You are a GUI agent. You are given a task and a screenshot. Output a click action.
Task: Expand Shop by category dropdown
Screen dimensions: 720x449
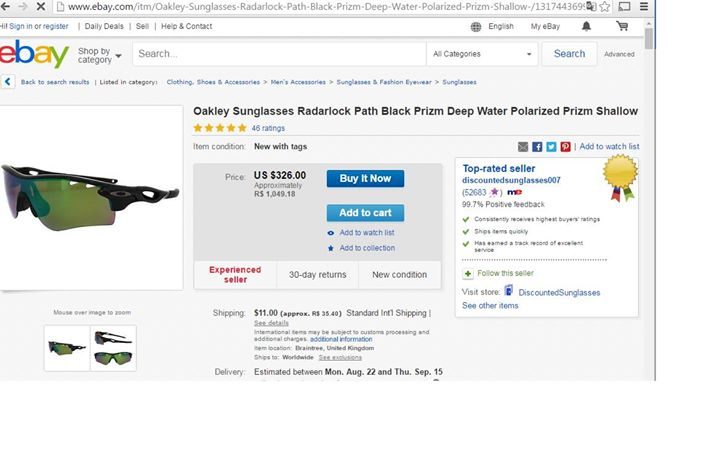100,55
